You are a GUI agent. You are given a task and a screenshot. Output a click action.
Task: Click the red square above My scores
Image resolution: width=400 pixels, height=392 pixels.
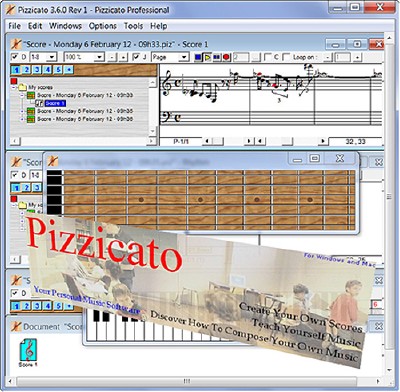(14, 81)
